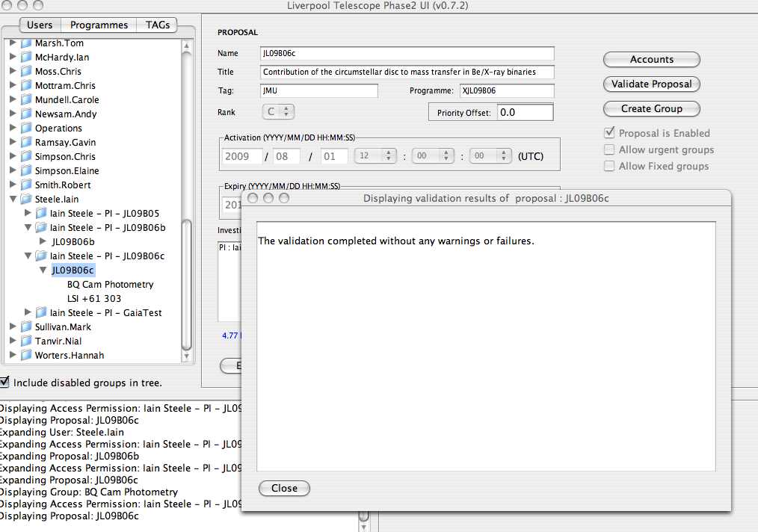Click the tree scrollbar down arrow
This screenshot has width=758, height=532.
click(x=186, y=356)
